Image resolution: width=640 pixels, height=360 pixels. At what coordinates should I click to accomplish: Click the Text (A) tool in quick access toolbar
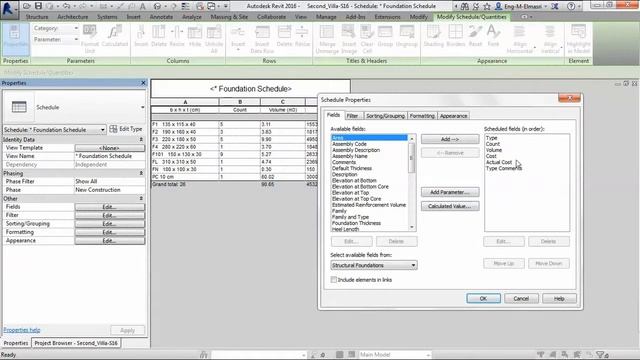(142, 6)
